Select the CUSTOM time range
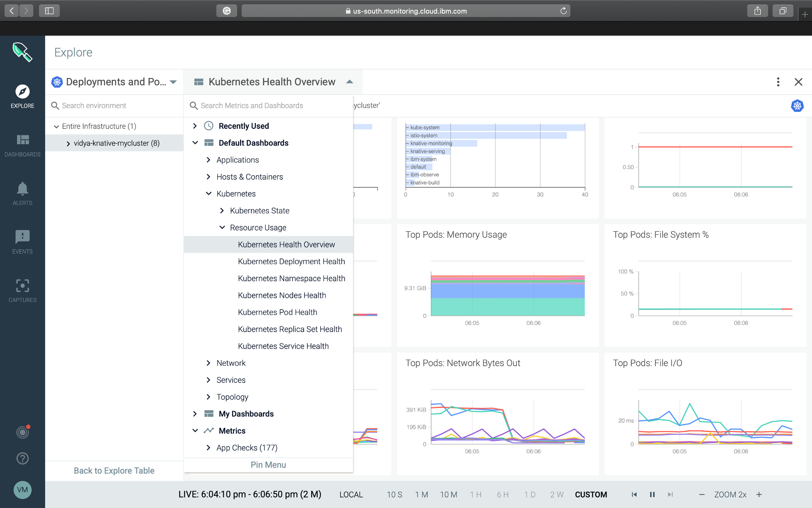Viewport: 812px width, 508px height. (x=591, y=495)
